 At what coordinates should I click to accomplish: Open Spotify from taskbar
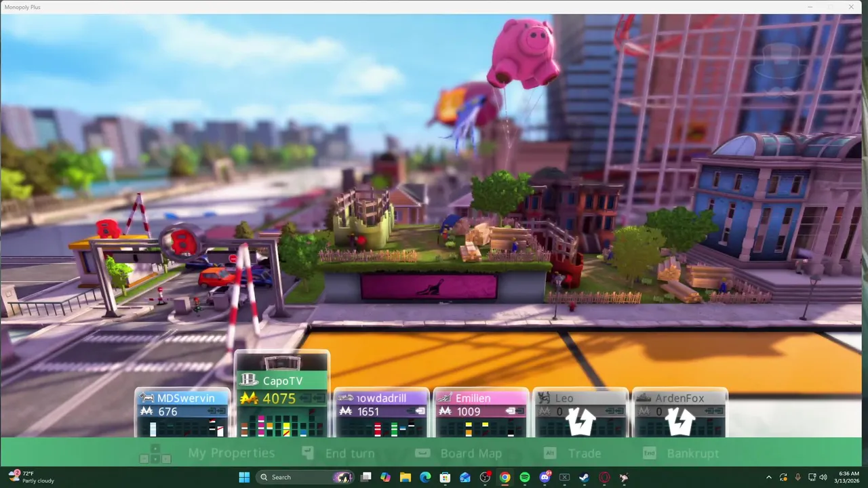click(524, 477)
